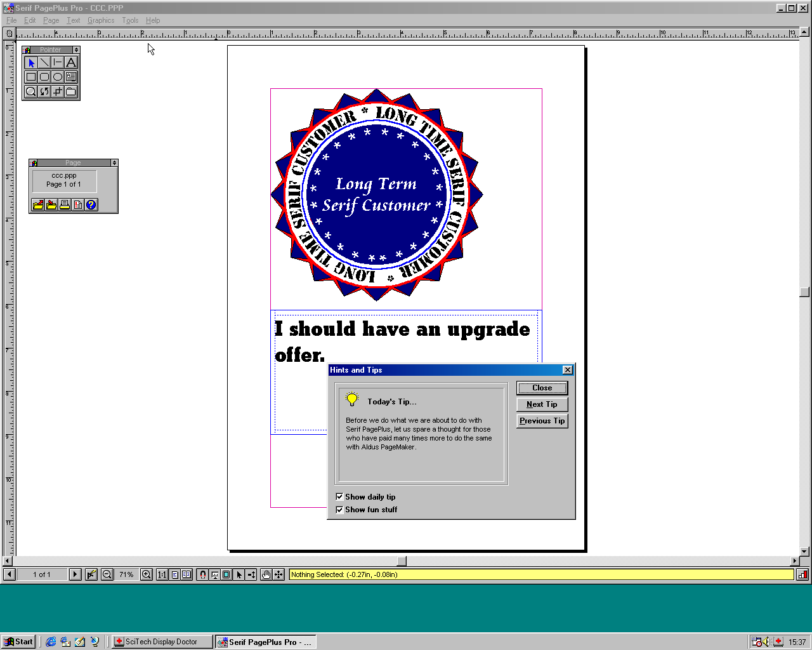The height and width of the screenshot is (650, 812).
Task: Collapse the Page panel using its arrow button
Action: [114, 163]
